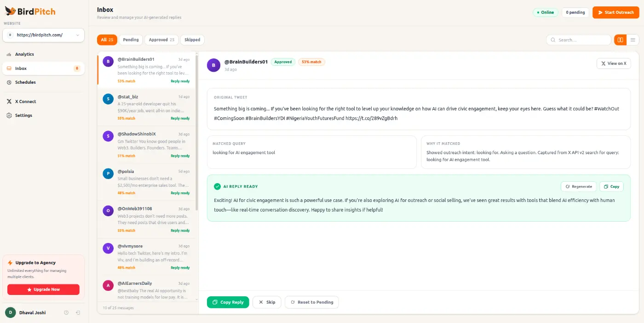Click the X Connect logo icon
The width and height of the screenshot is (644, 323).
tap(9, 102)
